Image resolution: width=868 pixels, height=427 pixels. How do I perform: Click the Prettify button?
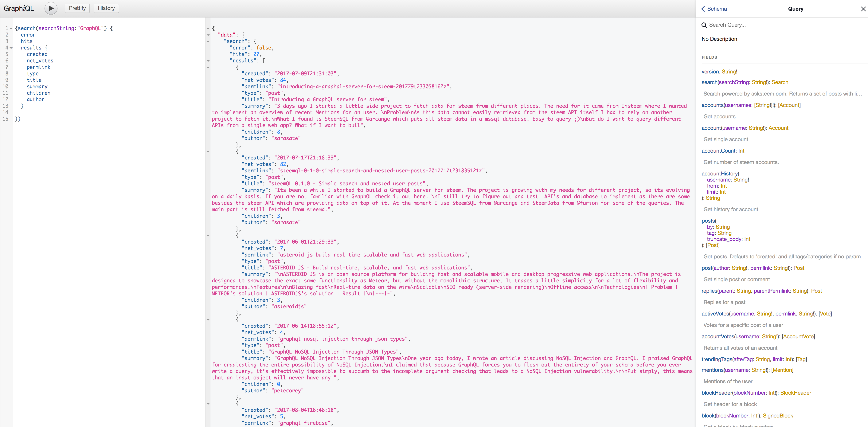tap(77, 8)
